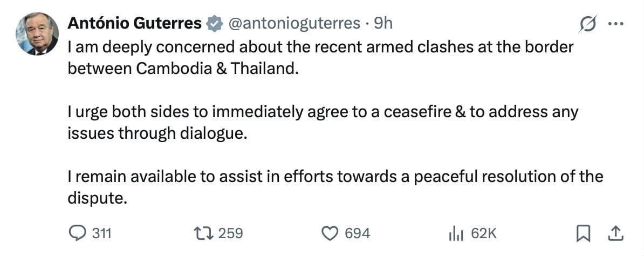Repost the tweet using the retweet arrows icon
Screen dimensions: 644x256
click(x=204, y=233)
